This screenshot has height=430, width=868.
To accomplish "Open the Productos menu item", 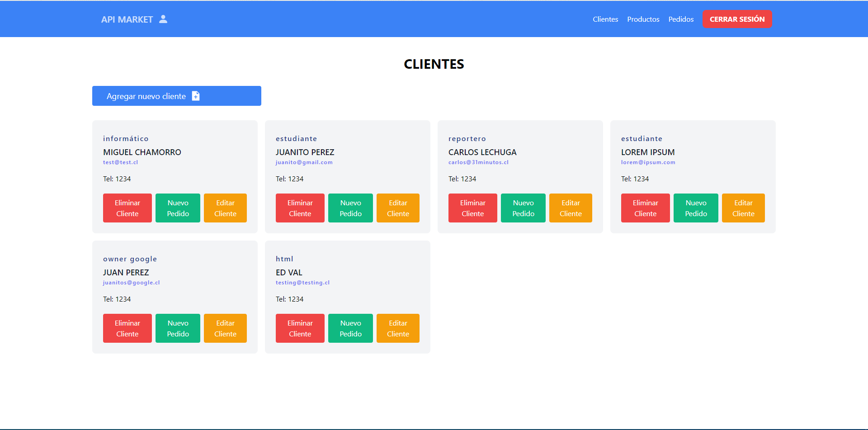I will point(643,19).
